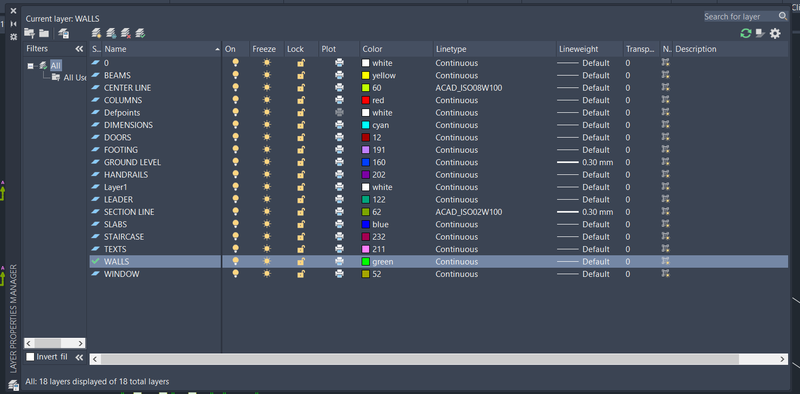Select the STAIRCASE layer name
The image size is (800, 394).
point(124,237)
